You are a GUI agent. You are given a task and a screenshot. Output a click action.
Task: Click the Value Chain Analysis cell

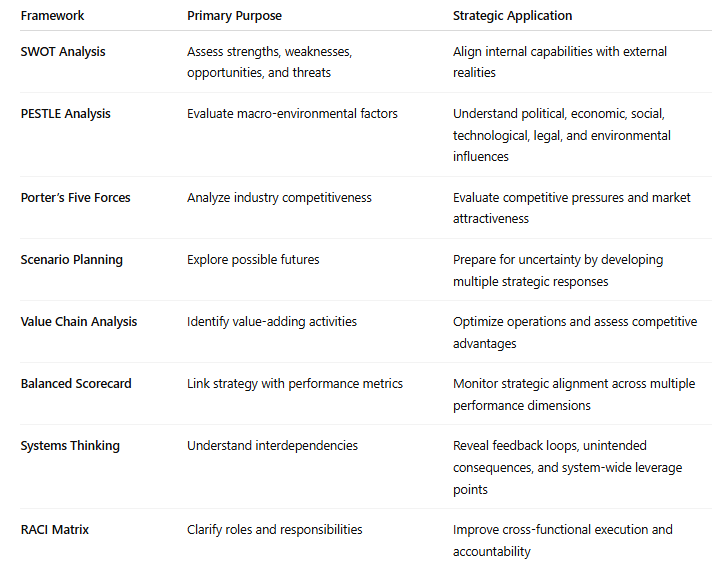click(79, 322)
